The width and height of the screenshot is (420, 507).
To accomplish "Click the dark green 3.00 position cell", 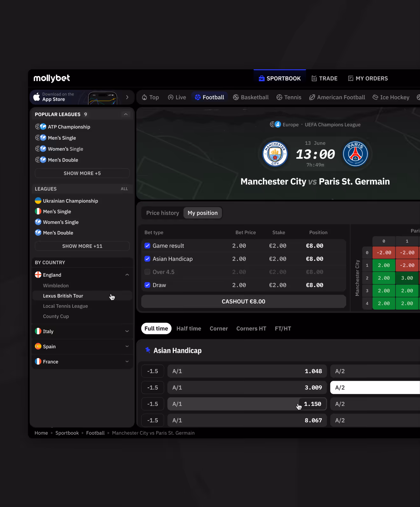I will click(x=407, y=278).
